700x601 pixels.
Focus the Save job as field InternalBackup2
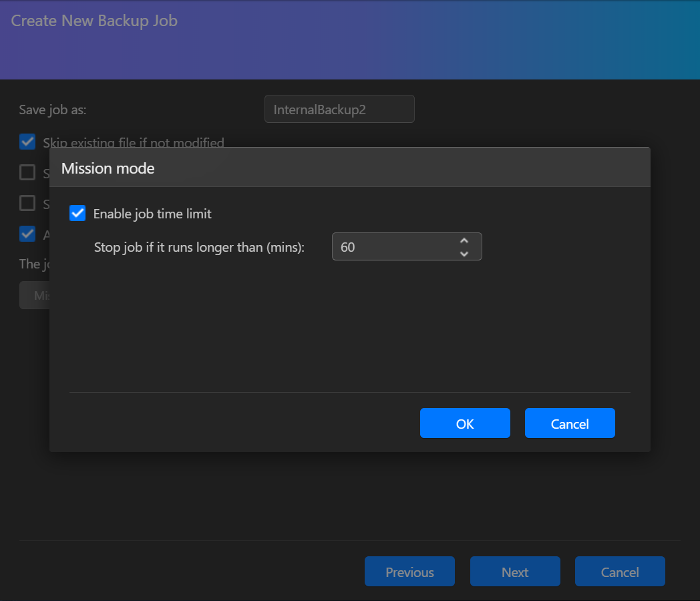click(x=339, y=110)
